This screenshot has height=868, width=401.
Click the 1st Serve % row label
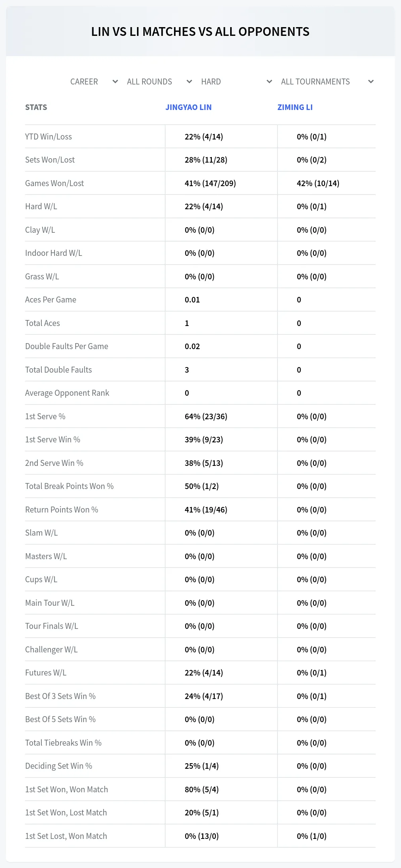pyautogui.click(x=45, y=416)
